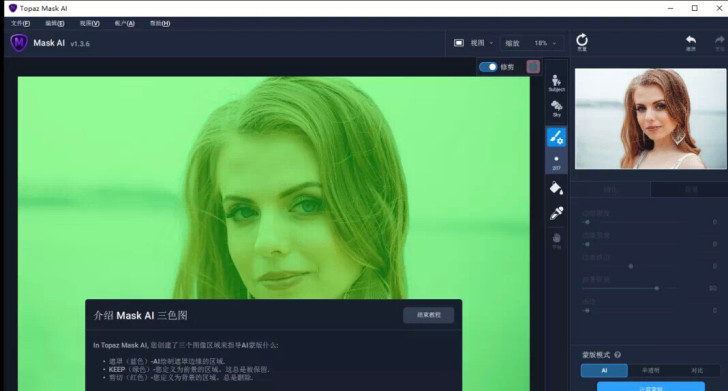Screen dimensions: 728x391
Task: Click help icon beside 蒙版模式
Action: tap(618, 355)
